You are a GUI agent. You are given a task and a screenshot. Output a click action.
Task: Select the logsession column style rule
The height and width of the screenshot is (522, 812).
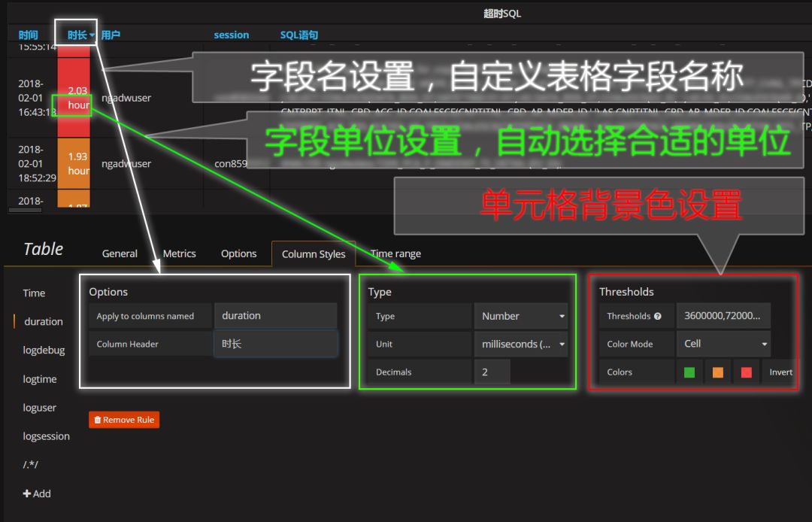[x=46, y=436]
